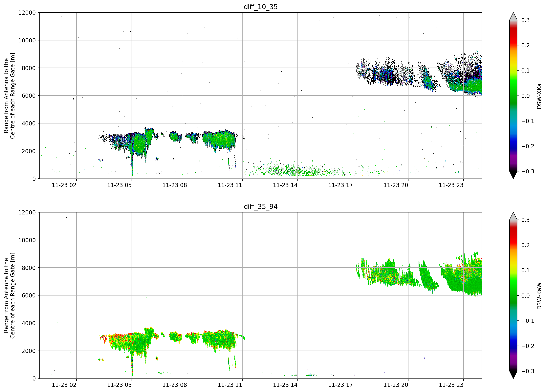Click the bottom plot's y tick 6000

point(29,296)
